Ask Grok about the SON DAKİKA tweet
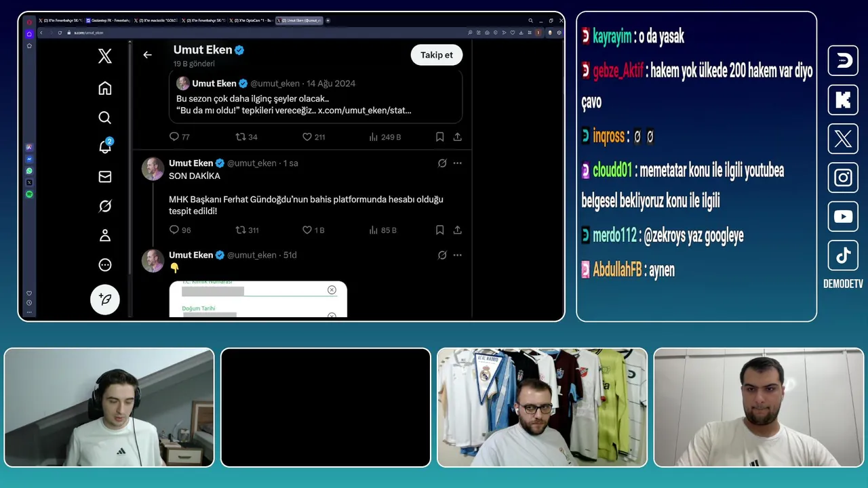The image size is (868, 488). click(442, 163)
